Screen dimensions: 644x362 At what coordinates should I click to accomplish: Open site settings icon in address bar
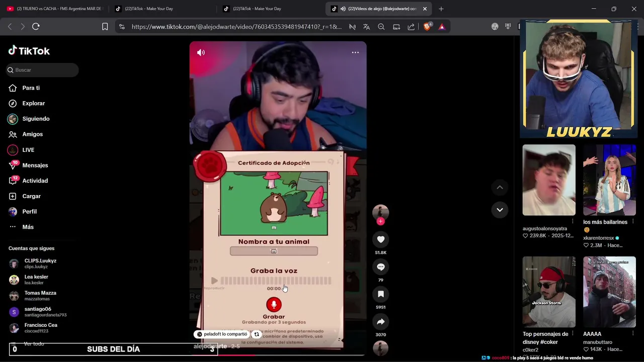[x=122, y=27]
